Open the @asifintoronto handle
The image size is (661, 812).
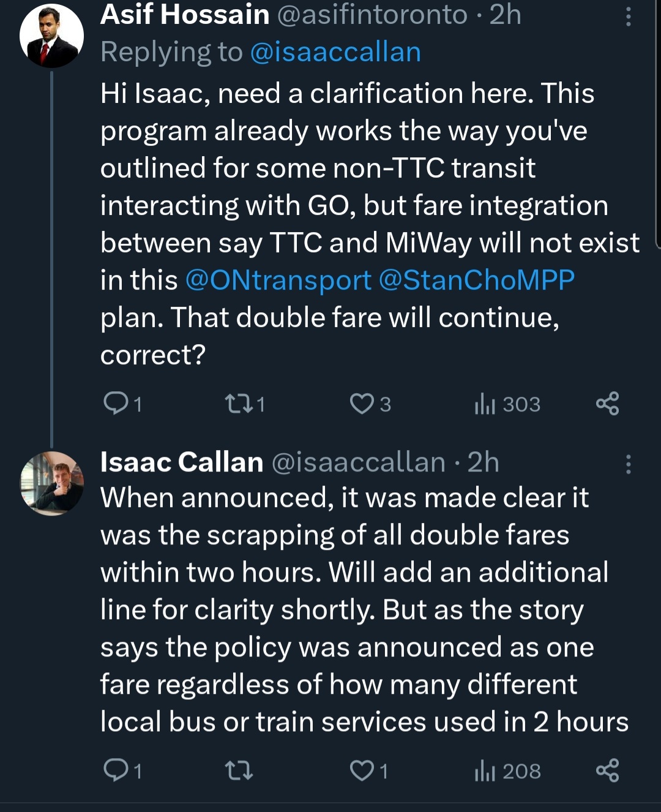(372, 15)
